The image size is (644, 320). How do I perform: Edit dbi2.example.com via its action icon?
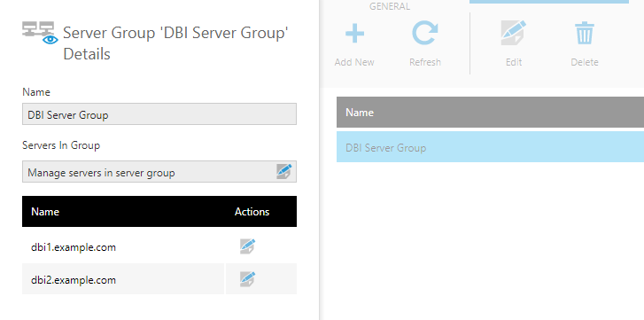[x=248, y=279]
